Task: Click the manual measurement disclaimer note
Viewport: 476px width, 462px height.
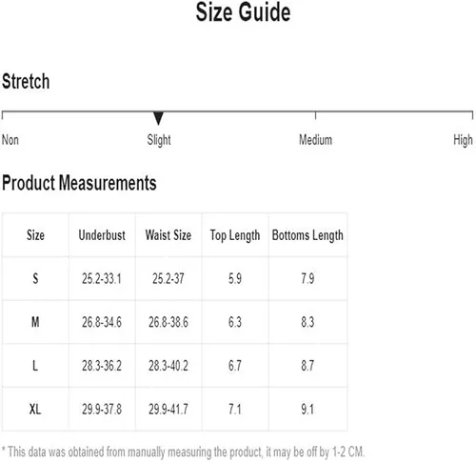Action: [183, 452]
